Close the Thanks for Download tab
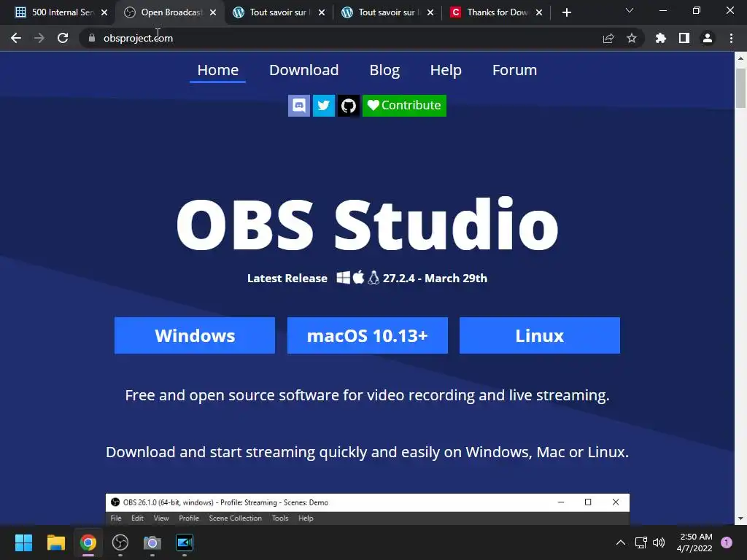 click(539, 12)
